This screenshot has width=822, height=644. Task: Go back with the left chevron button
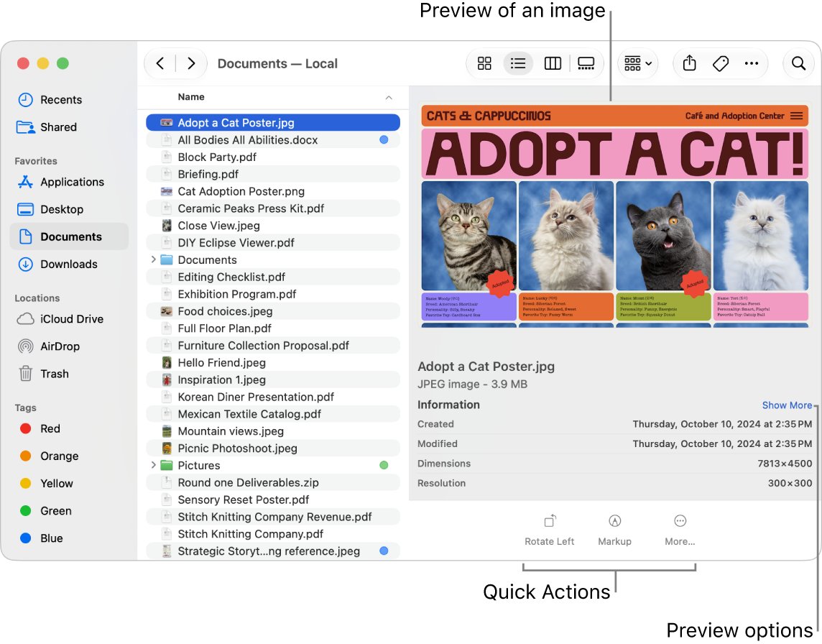click(x=160, y=63)
